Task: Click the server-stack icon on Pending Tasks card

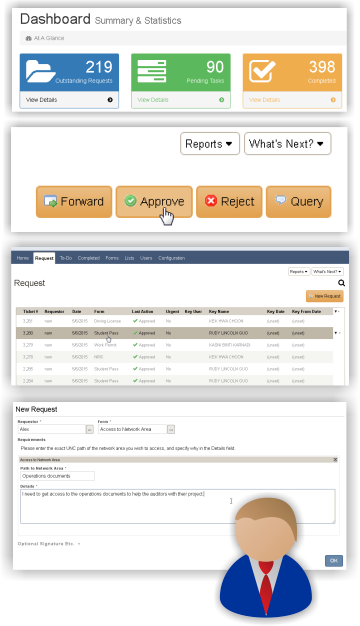Action: click(x=152, y=71)
